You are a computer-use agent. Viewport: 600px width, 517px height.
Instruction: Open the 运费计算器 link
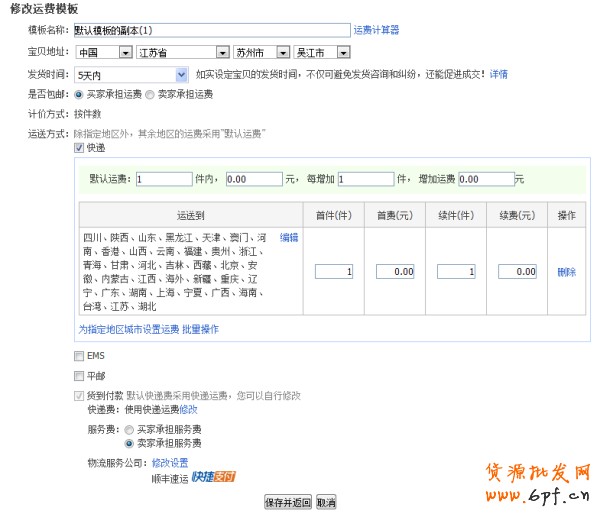376,30
